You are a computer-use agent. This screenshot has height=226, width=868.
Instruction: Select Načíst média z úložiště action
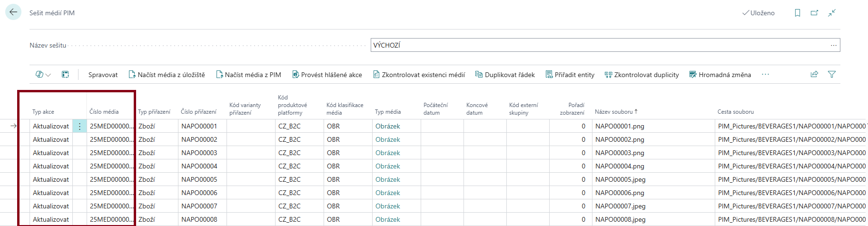tap(167, 75)
